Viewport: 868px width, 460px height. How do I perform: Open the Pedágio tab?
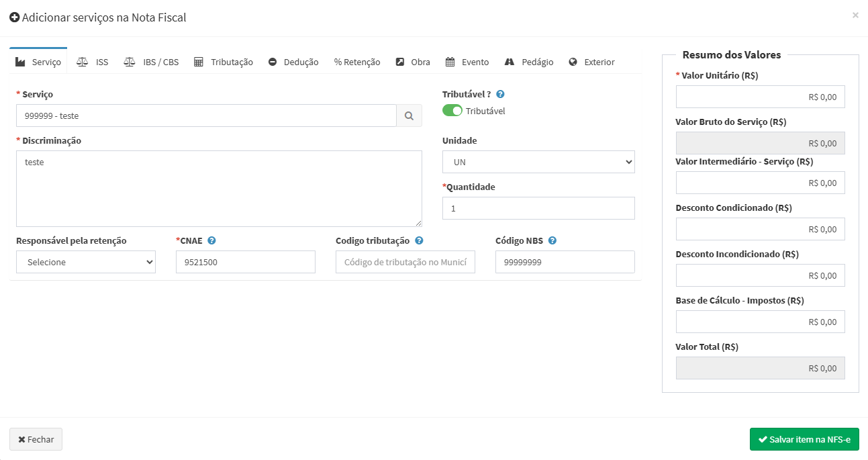pyautogui.click(x=529, y=62)
